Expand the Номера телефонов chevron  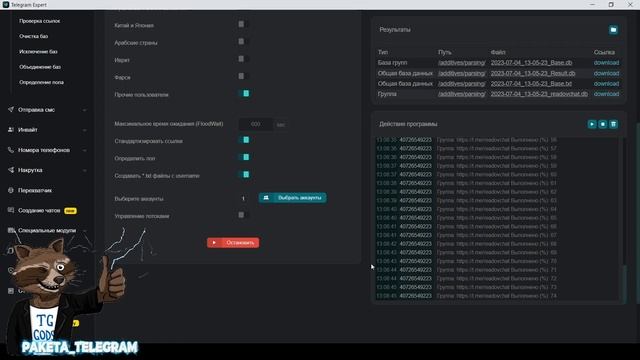coord(84,150)
